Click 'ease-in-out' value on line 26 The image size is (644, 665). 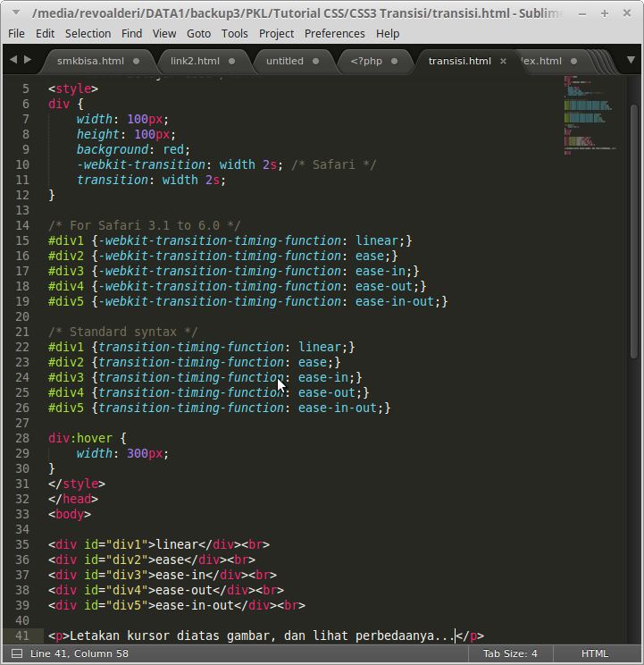pos(338,408)
